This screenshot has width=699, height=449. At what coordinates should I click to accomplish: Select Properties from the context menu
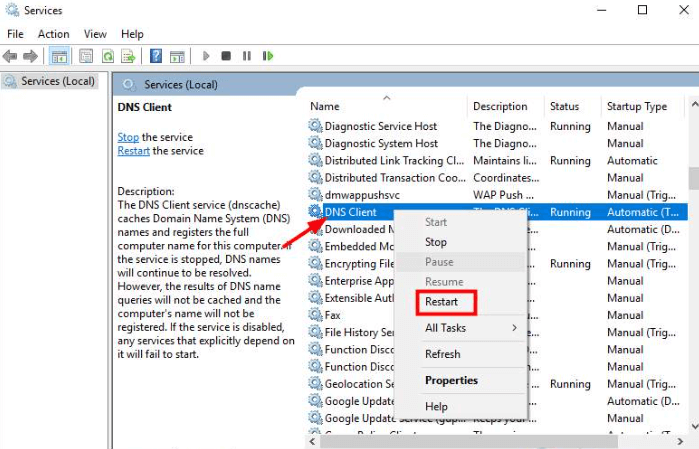pyautogui.click(x=451, y=380)
